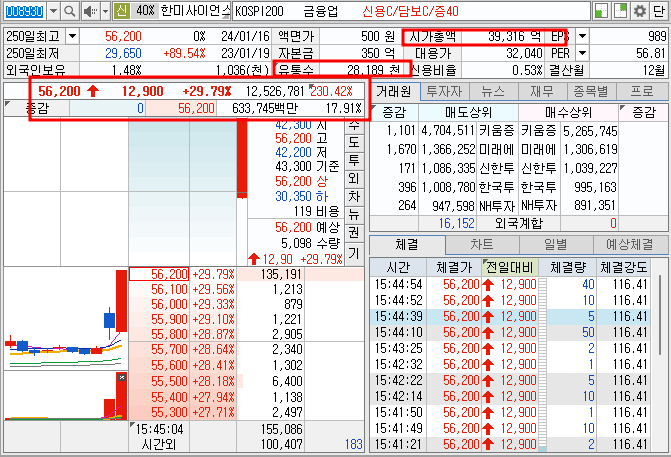671x457 pixels.
Task: Click the green 신 credit badge
Action: [122, 11]
